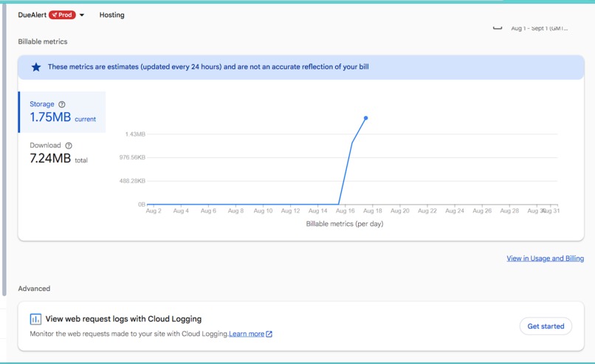Click the Aug 16 axis label

345,210
